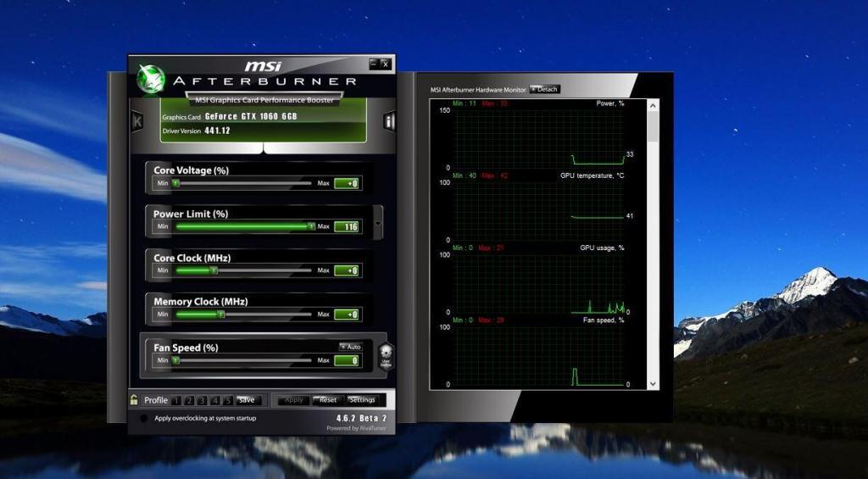The image size is (868, 479).
Task: Select profile slot 5
Action: point(228,400)
